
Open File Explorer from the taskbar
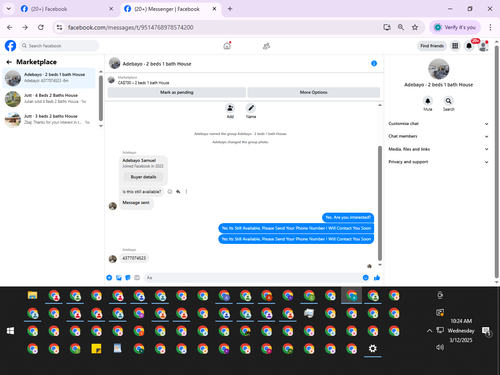32,295
